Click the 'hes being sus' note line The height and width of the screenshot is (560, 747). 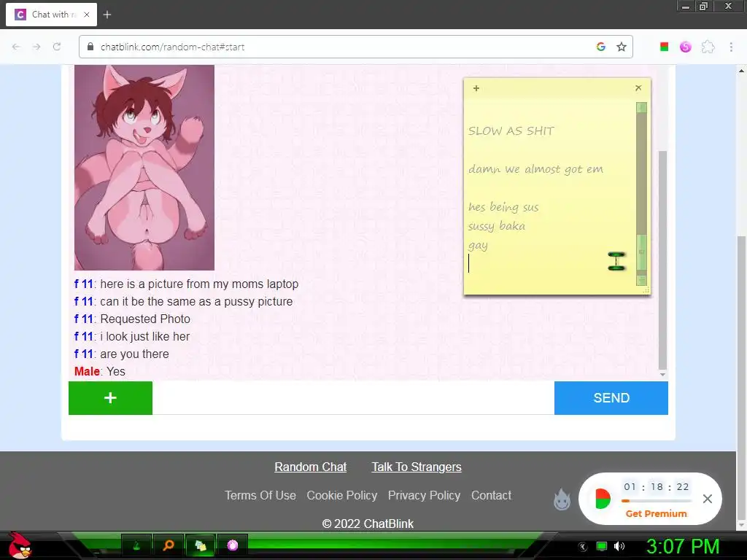point(503,207)
